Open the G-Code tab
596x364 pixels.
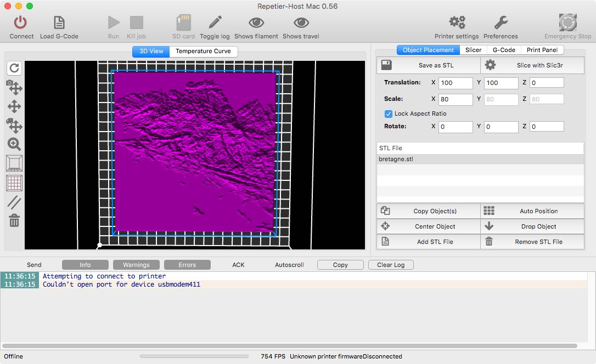[x=504, y=50]
